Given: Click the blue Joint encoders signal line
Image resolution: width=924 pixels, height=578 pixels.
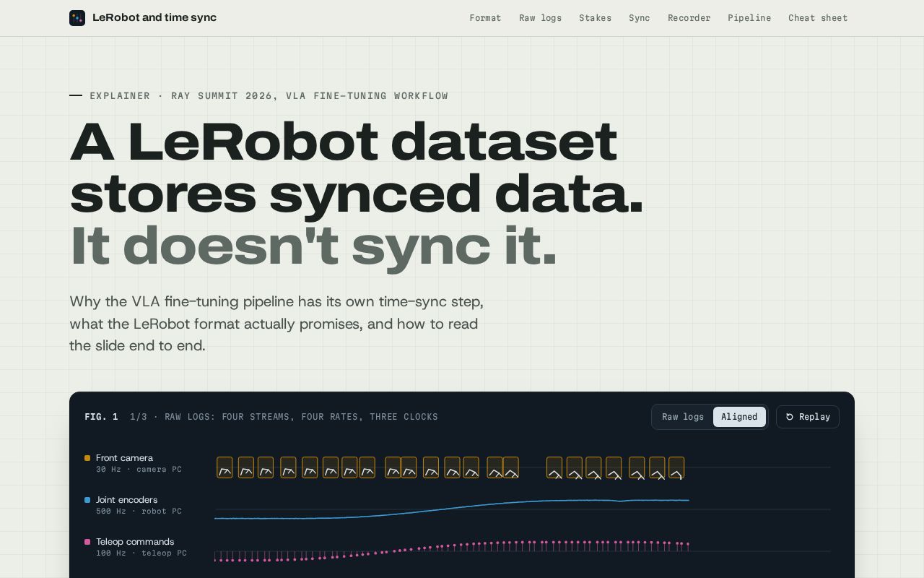Looking at the screenshot, I should click(x=452, y=509).
